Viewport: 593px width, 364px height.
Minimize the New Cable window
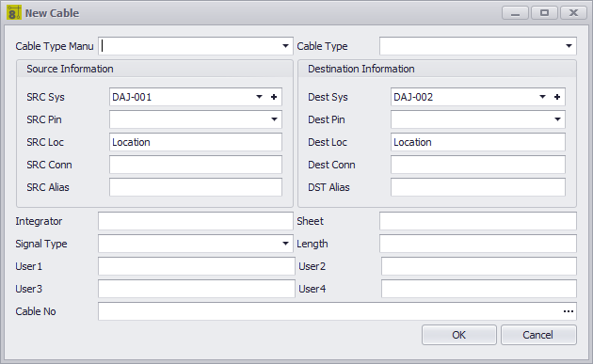click(x=515, y=13)
